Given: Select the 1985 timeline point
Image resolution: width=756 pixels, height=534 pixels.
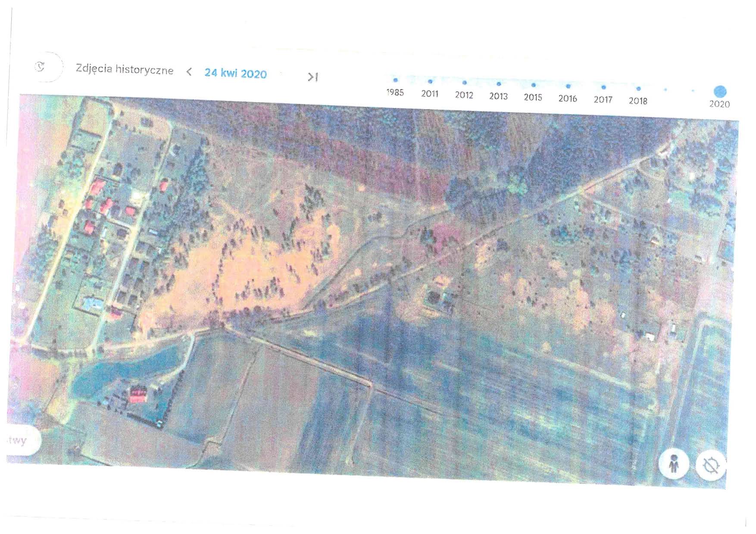Looking at the screenshot, I should (395, 80).
